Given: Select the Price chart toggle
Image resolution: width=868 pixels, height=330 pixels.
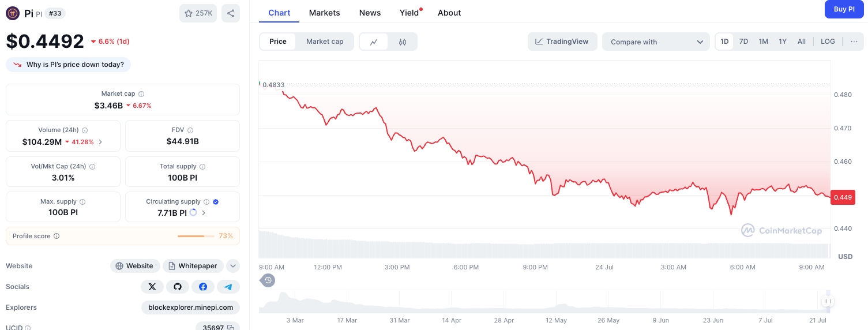Looking at the screenshot, I should 278,42.
